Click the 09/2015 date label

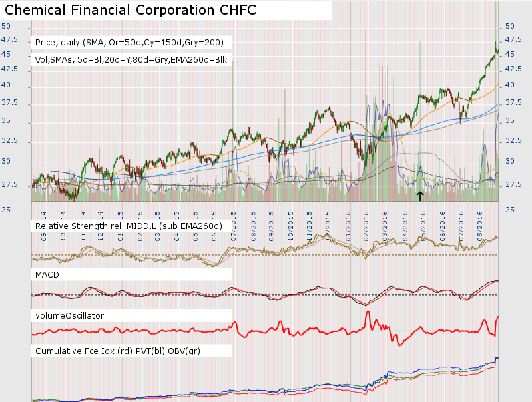[271, 226]
